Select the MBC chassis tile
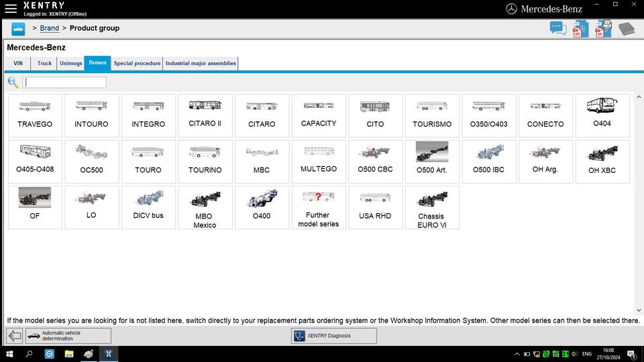The image size is (644, 362). (x=262, y=162)
